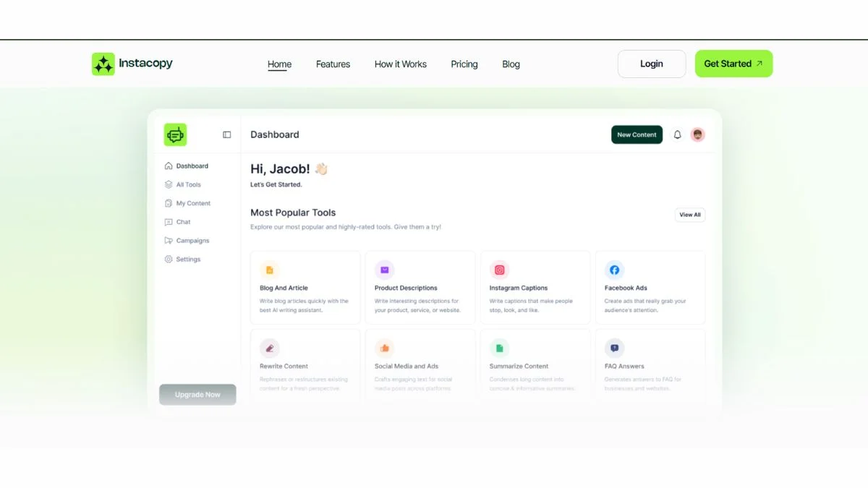Open the user avatar profile picture
Image resolution: width=868 pixels, height=488 pixels.
pyautogui.click(x=697, y=134)
